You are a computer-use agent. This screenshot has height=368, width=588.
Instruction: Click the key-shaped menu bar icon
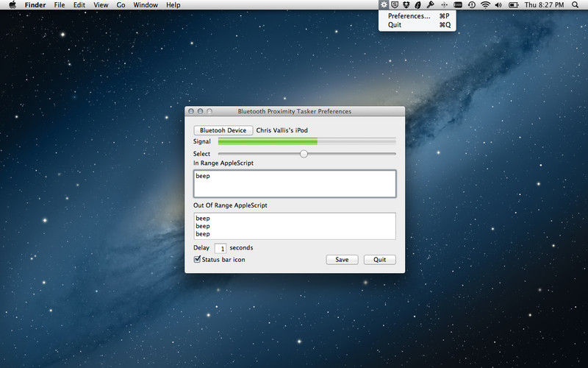(x=430, y=5)
